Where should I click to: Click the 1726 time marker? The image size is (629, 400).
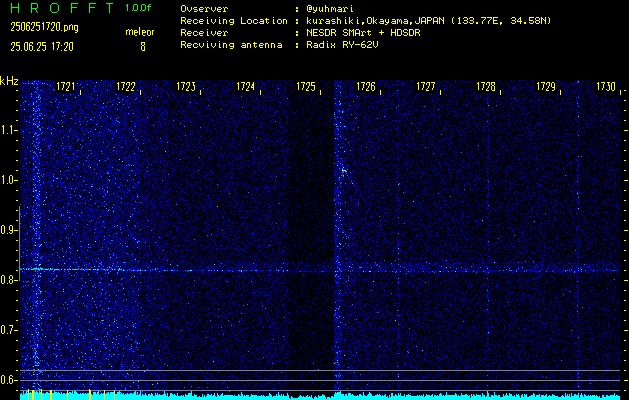point(366,87)
